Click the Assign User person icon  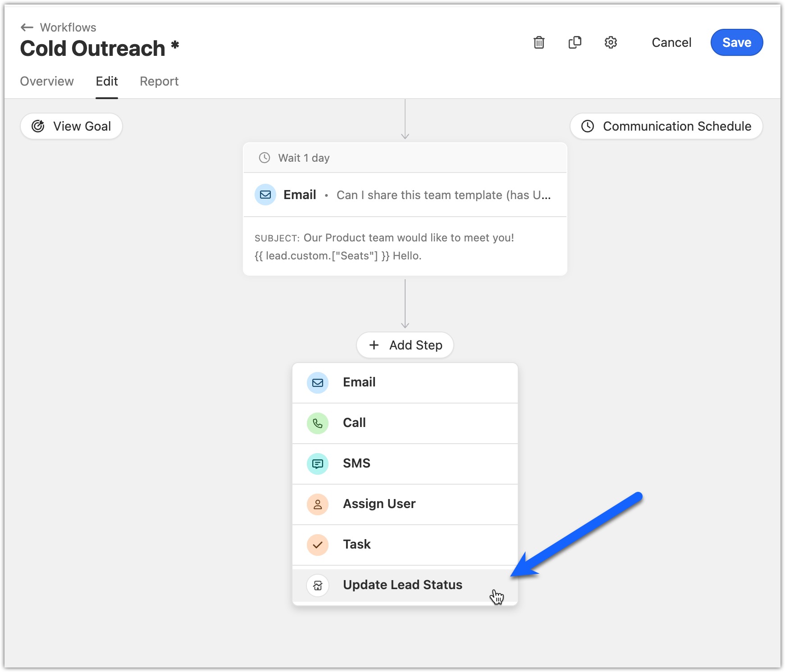pyautogui.click(x=318, y=504)
